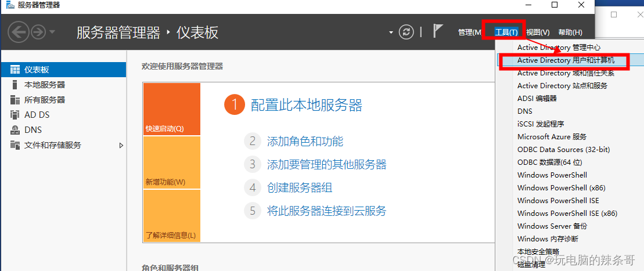Screen dimensions: 644x271
Task: Click the AD DS role icon
Action: pyautogui.click(x=15, y=115)
